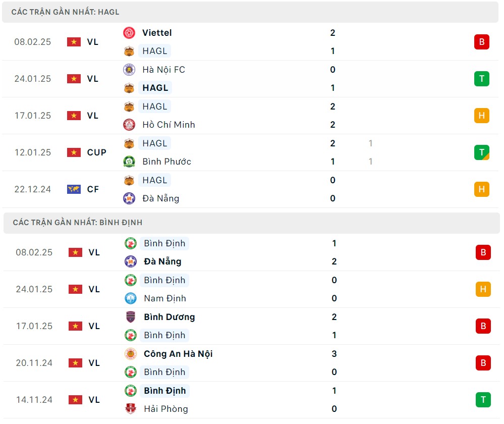
Task: Click green T badge for Bình Phước cup match
Action: click(481, 152)
